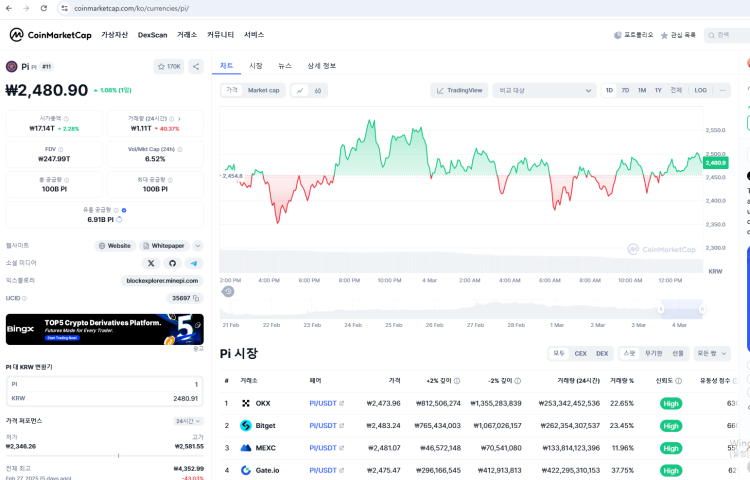Filter Pi markets to CEX only
Image resolution: width=750 pixels, height=480 pixels.
tap(580, 353)
